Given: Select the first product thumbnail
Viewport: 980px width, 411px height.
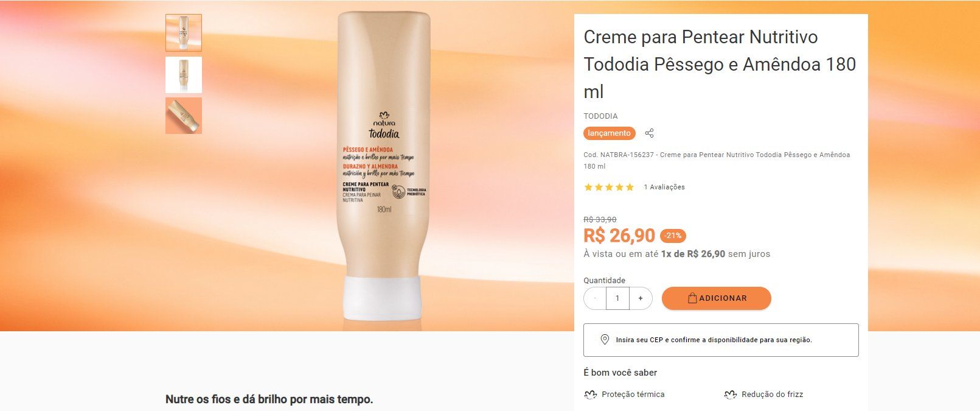Looking at the screenshot, I should pyautogui.click(x=184, y=33).
